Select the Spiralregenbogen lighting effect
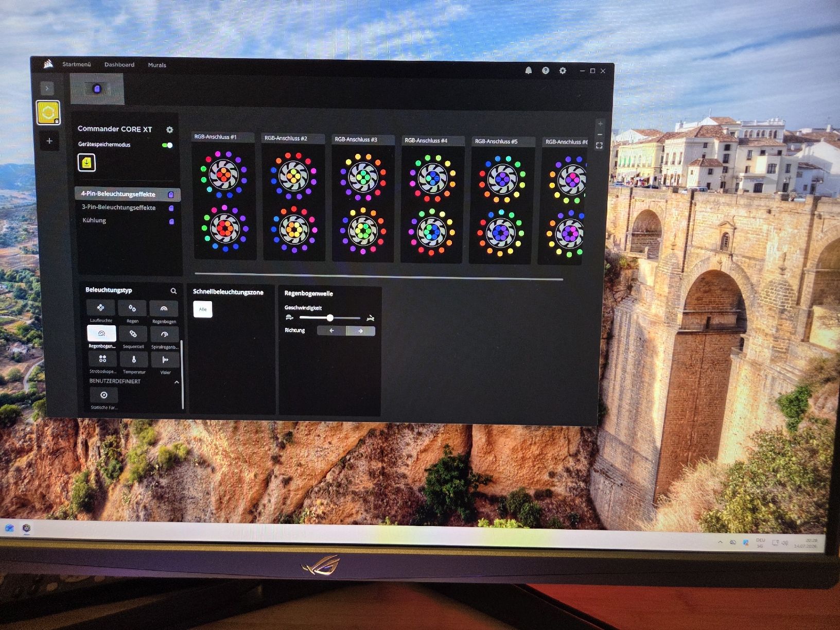Screen dimensions: 840x630 click(164, 335)
